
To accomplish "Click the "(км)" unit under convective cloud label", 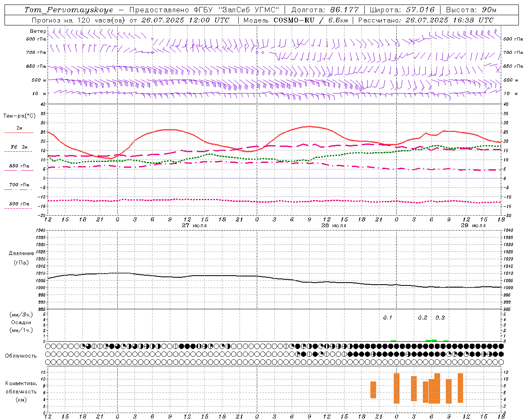I will tap(21, 399).
